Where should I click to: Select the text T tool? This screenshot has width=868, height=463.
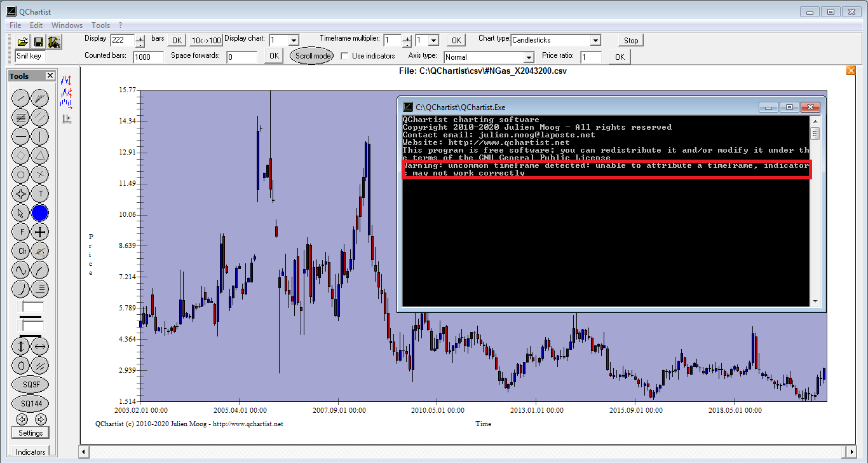click(40, 194)
